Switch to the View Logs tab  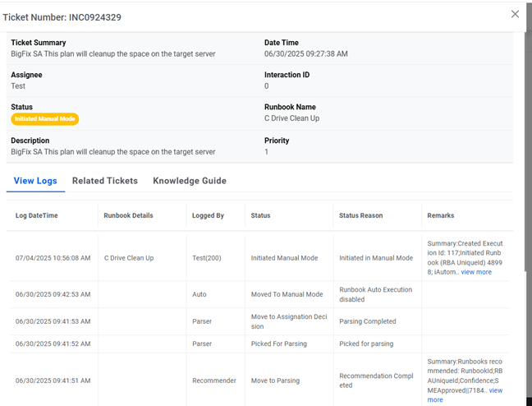[35, 181]
